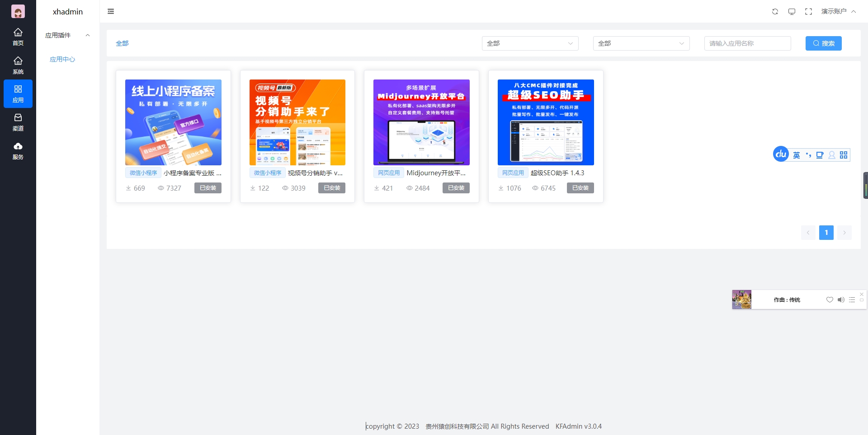Click the previous page arrow
The image size is (868, 435).
(x=808, y=233)
